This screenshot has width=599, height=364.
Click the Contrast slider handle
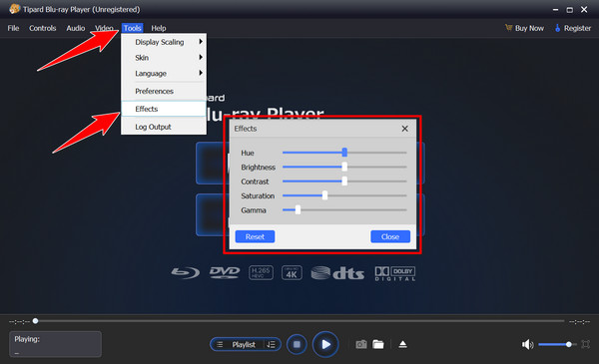344,182
